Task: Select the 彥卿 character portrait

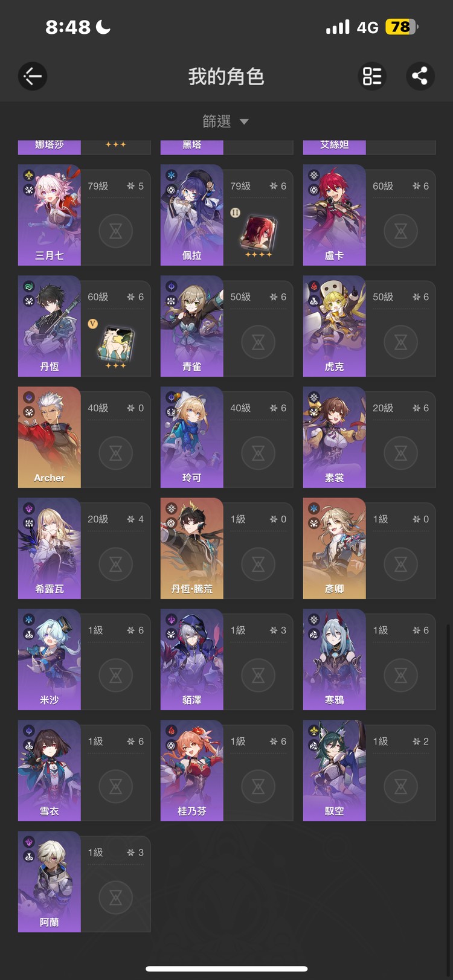Action: [335, 548]
